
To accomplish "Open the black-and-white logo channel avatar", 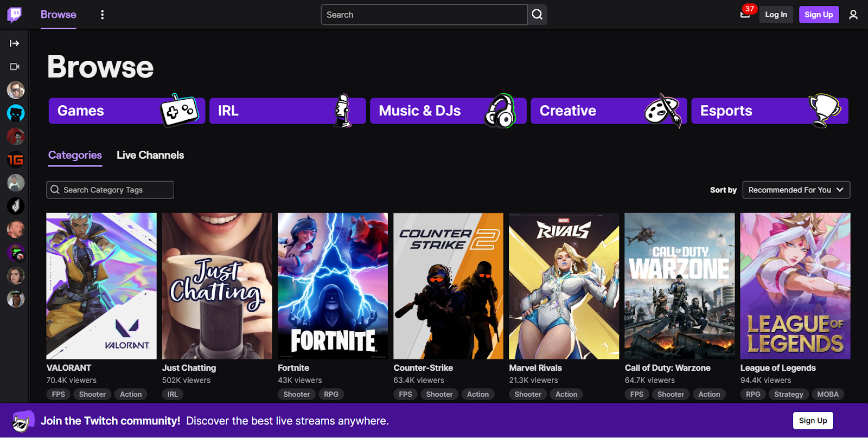I will point(16,206).
